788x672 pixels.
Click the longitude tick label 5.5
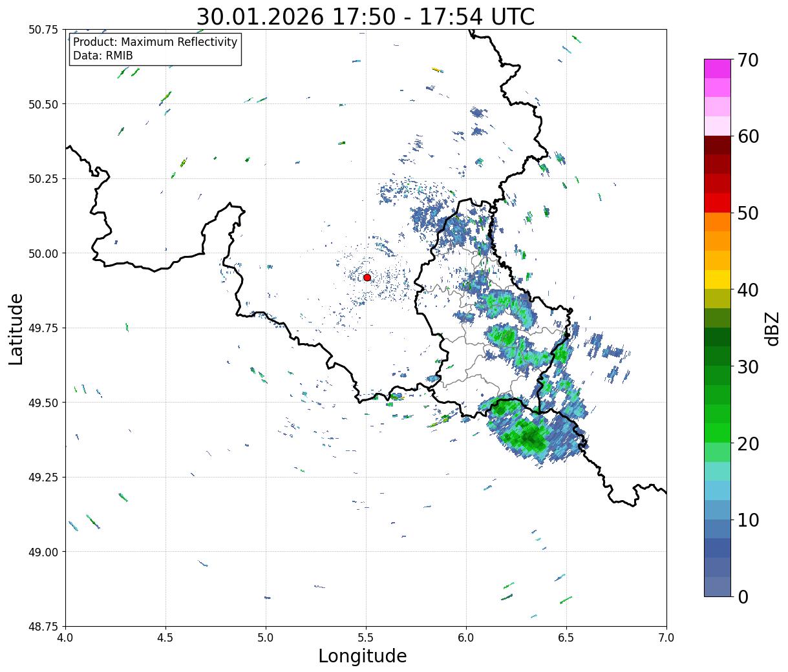[x=366, y=638]
